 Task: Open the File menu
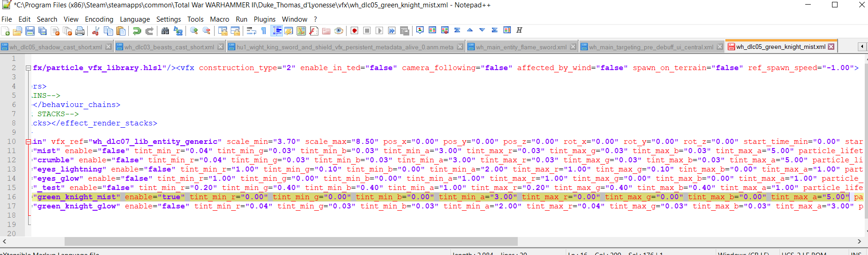pyautogui.click(x=7, y=19)
